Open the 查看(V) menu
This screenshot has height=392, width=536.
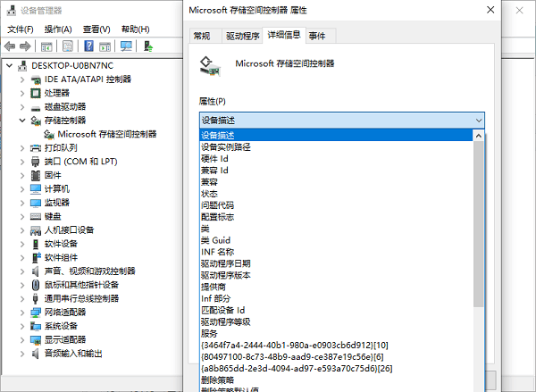(96, 29)
